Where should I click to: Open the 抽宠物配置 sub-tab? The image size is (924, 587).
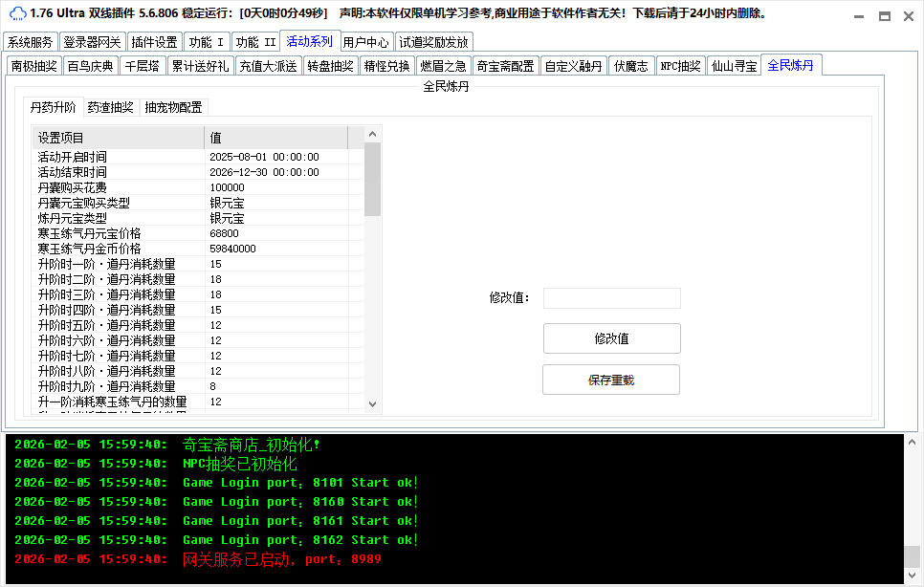pos(173,107)
